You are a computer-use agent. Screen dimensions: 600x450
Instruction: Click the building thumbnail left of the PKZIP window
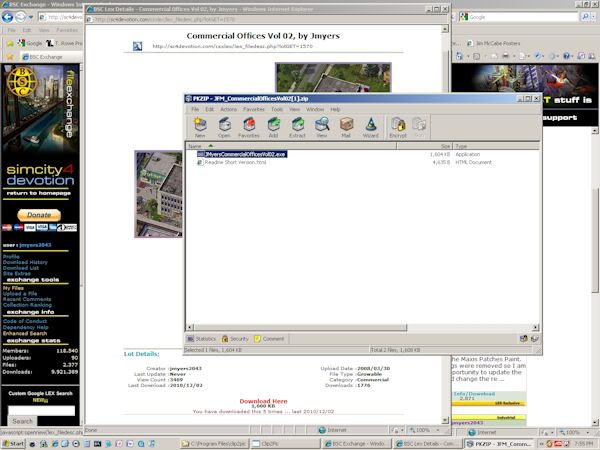(158, 194)
